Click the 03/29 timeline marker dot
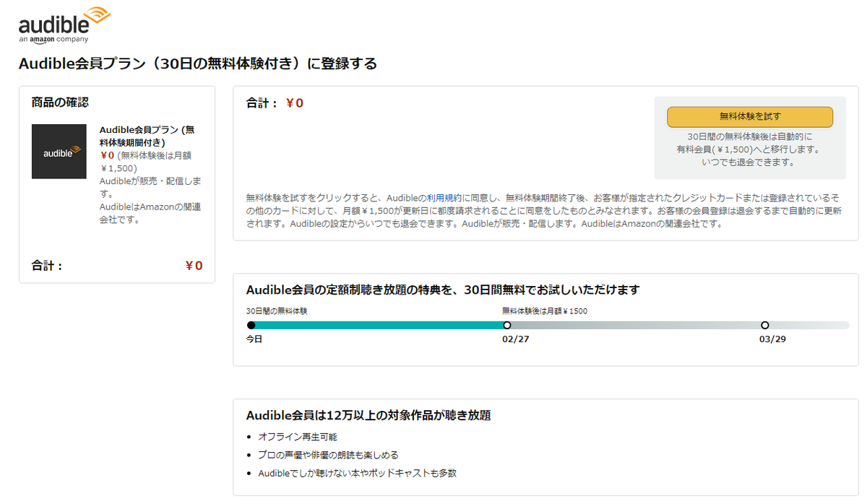 coord(765,325)
